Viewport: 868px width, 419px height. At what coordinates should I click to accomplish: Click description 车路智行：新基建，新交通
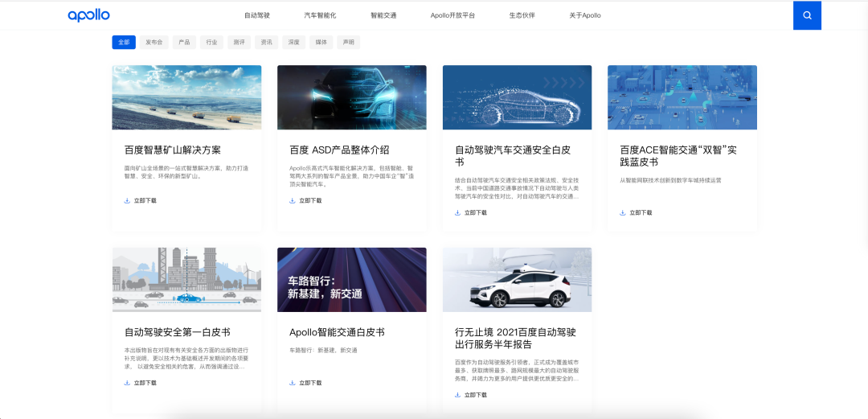coord(323,351)
